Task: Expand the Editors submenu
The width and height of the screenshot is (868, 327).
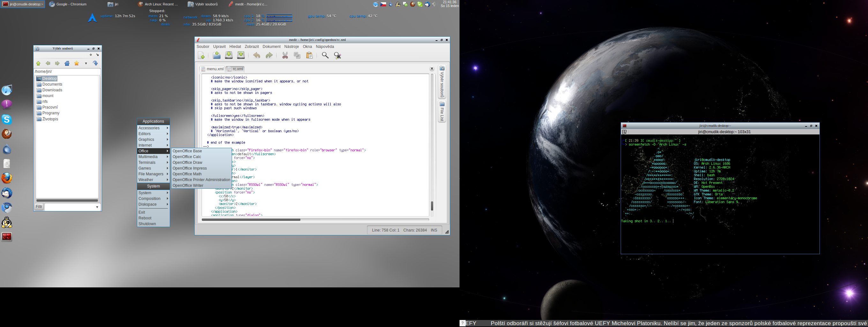Action: click(x=153, y=134)
